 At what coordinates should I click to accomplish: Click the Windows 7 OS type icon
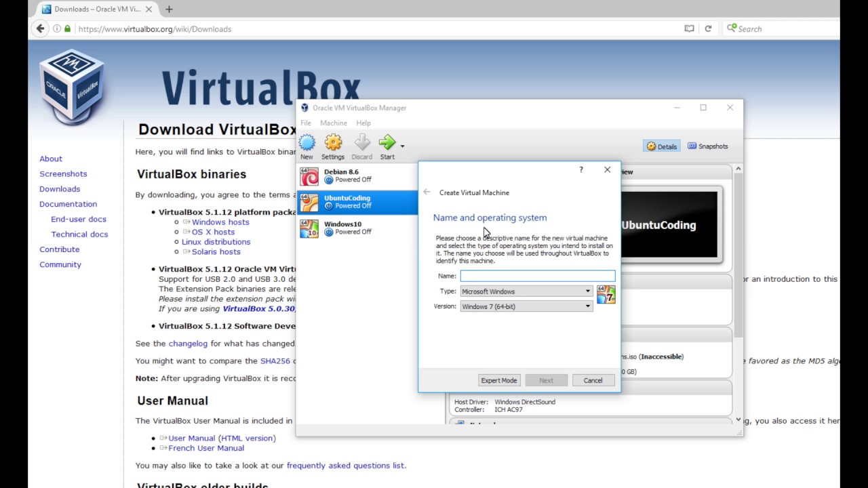tap(606, 294)
